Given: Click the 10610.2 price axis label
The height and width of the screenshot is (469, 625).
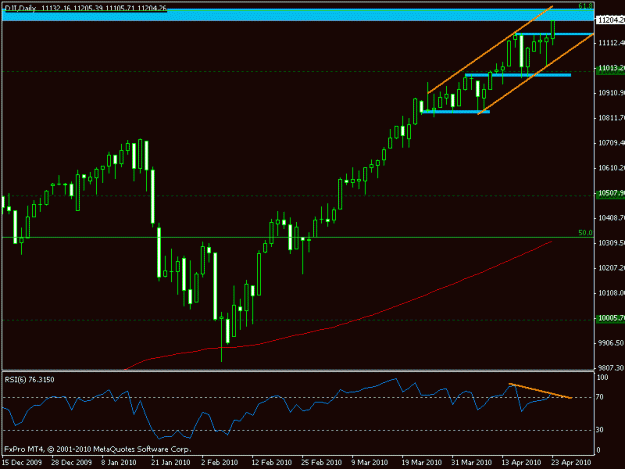Looking at the screenshot, I should pos(611,168).
